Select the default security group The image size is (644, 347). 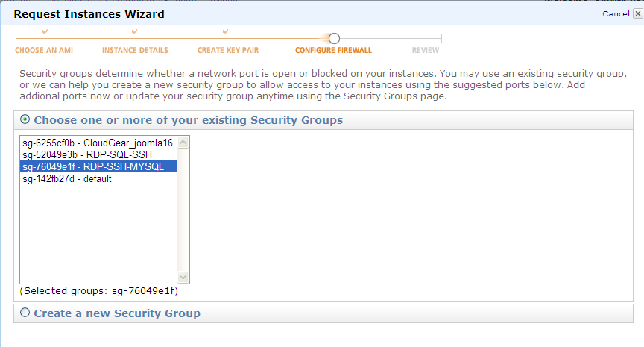(98, 178)
